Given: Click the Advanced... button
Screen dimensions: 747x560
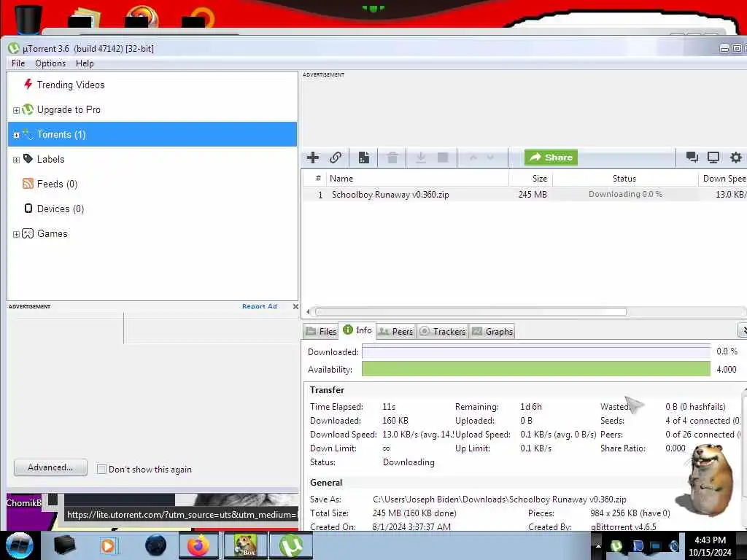Looking at the screenshot, I should 50,467.
